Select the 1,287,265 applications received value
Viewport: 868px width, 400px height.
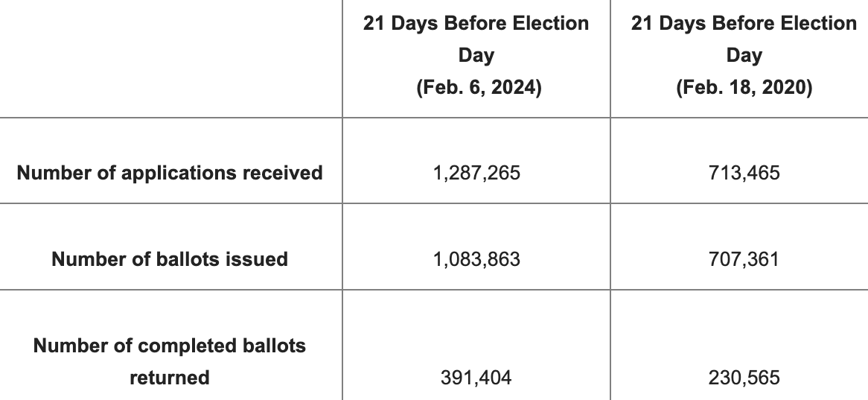point(476,173)
